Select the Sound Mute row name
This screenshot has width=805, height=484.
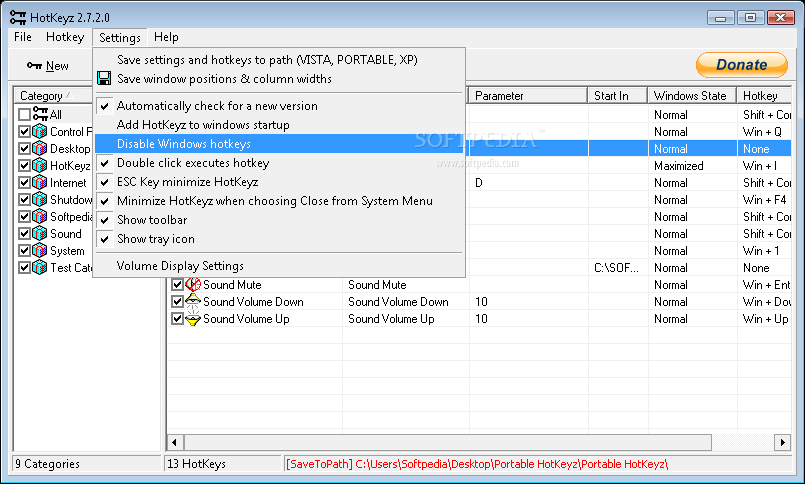(x=232, y=285)
